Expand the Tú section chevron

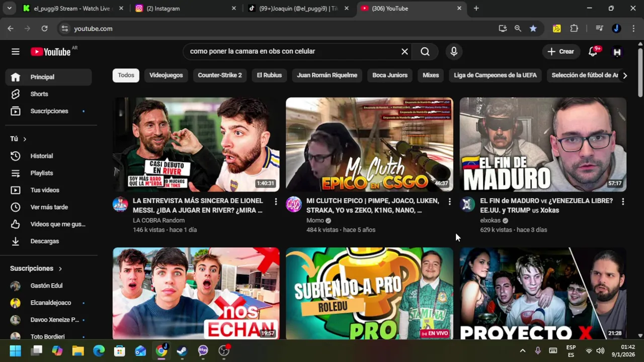coord(24,139)
